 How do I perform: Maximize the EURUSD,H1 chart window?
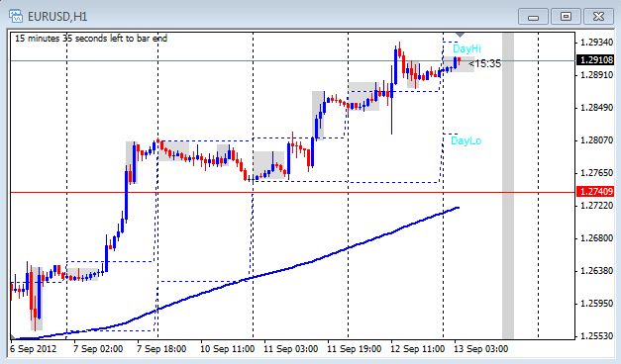[x=566, y=17]
